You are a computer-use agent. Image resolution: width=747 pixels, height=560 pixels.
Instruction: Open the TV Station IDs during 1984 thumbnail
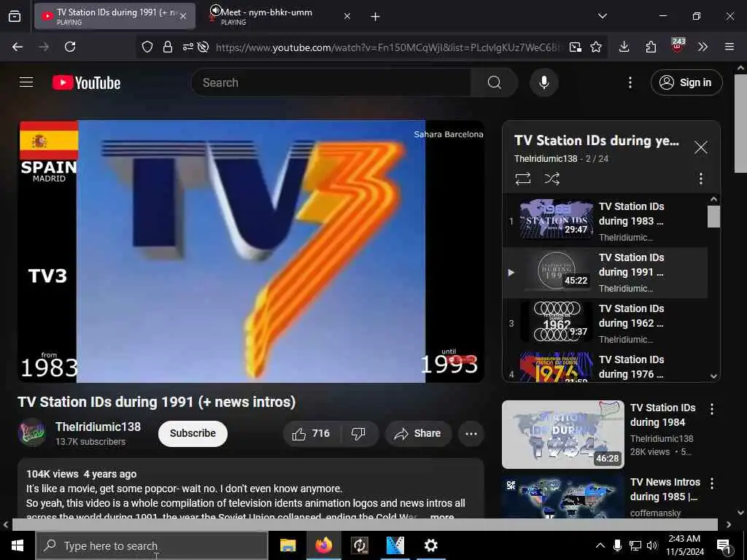(562, 435)
